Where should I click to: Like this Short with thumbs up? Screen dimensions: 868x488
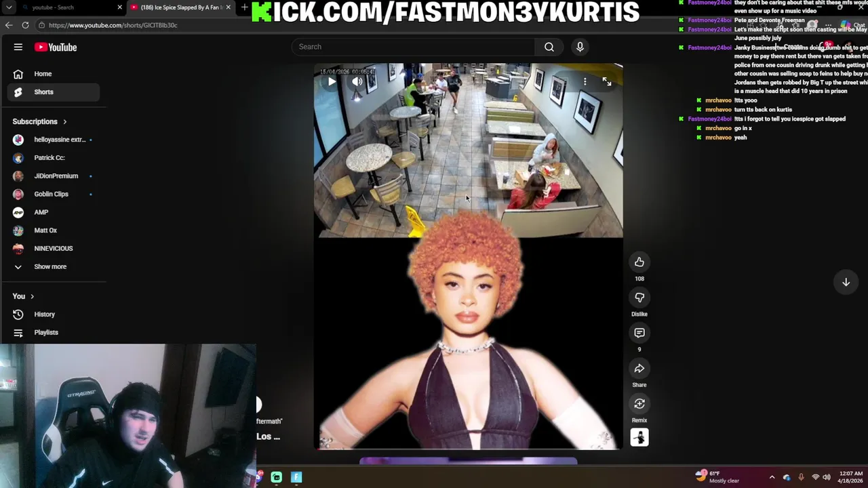(639, 262)
